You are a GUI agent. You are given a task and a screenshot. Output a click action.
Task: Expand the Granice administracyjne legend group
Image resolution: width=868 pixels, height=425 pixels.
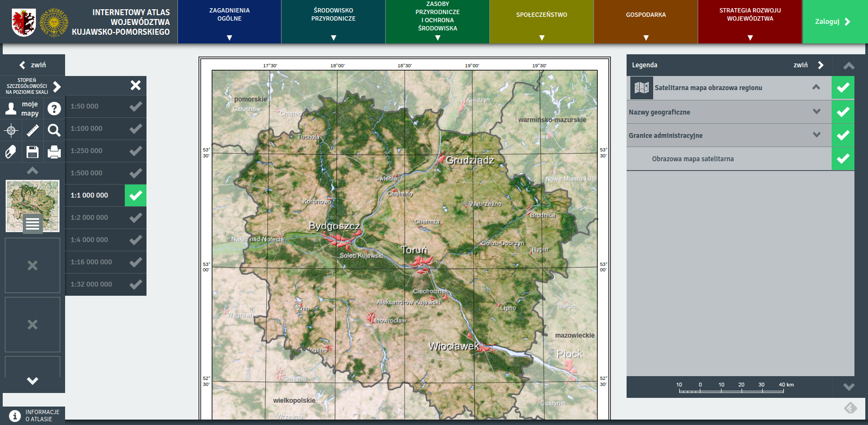pos(816,135)
